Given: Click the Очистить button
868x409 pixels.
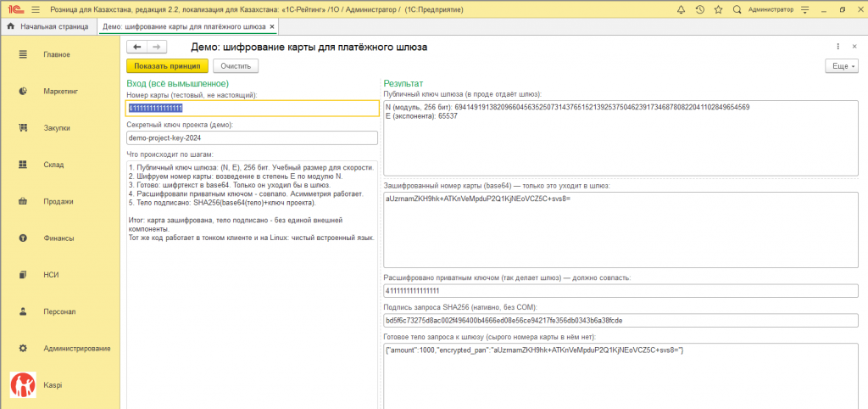Looking at the screenshot, I should coord(236,66).
